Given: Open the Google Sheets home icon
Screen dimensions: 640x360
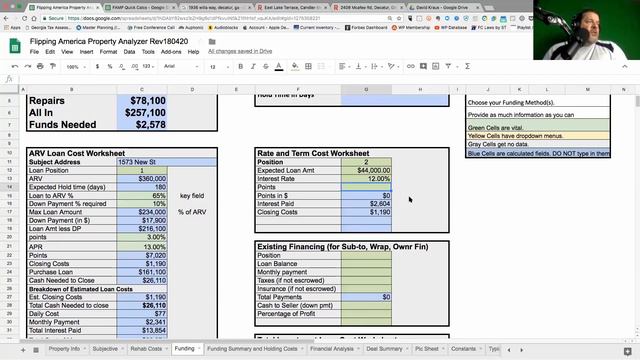Looking at the screenshot, I should coord(15,46).
